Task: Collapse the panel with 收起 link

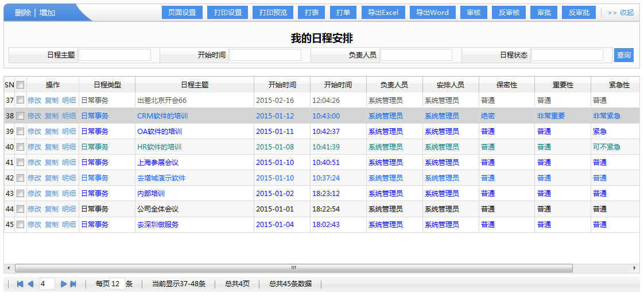Action: pos(620,13)
